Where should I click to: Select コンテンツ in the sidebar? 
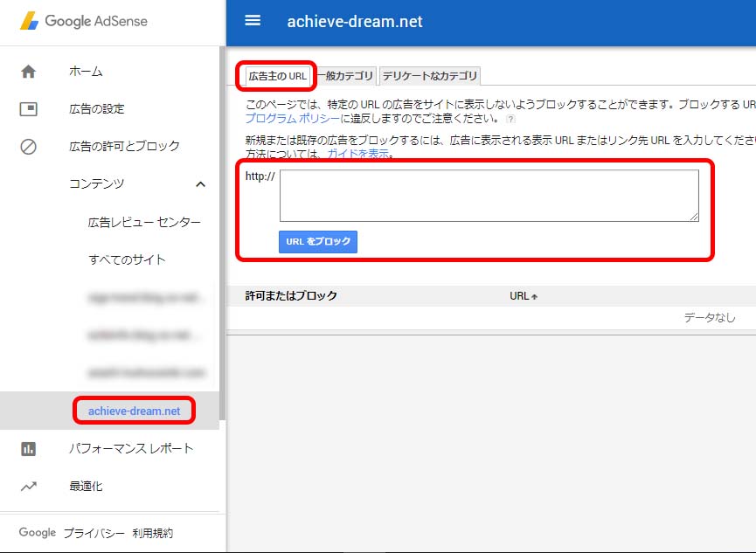point(97,183)
